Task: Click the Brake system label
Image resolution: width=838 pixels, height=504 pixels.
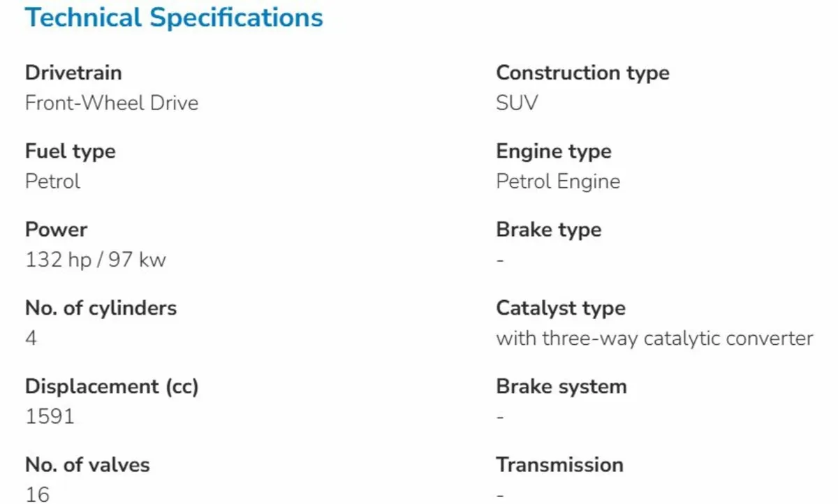Action: (561, 387)
